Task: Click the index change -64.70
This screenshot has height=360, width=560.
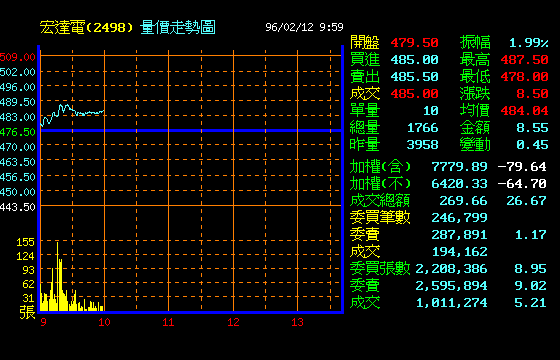Action: pos(522,184)
